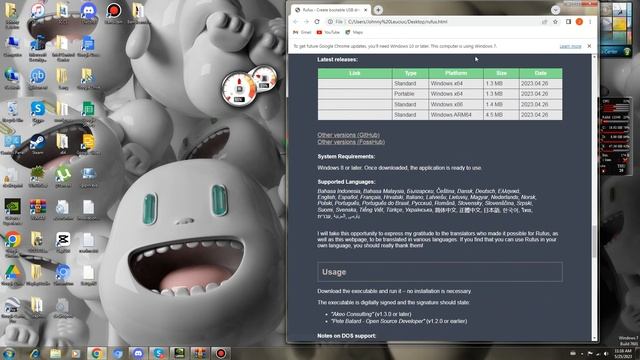Reload the page in Chrome
Viewport: 640px width, 360px height.
click(317, 22)
